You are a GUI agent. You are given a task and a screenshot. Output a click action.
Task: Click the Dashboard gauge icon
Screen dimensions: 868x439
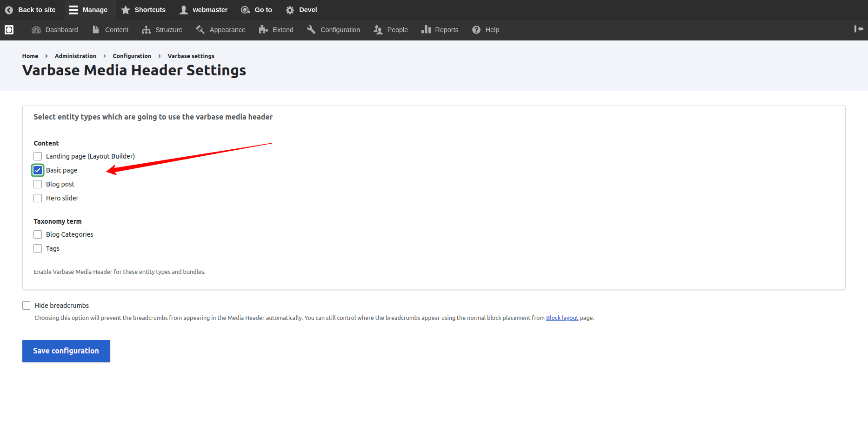point(36,30)
